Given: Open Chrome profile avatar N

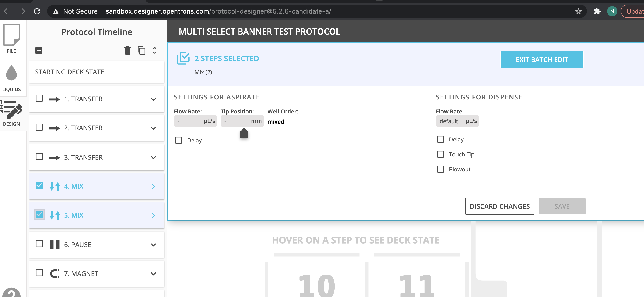Looking at the screenshot, I should coord(612,11).
